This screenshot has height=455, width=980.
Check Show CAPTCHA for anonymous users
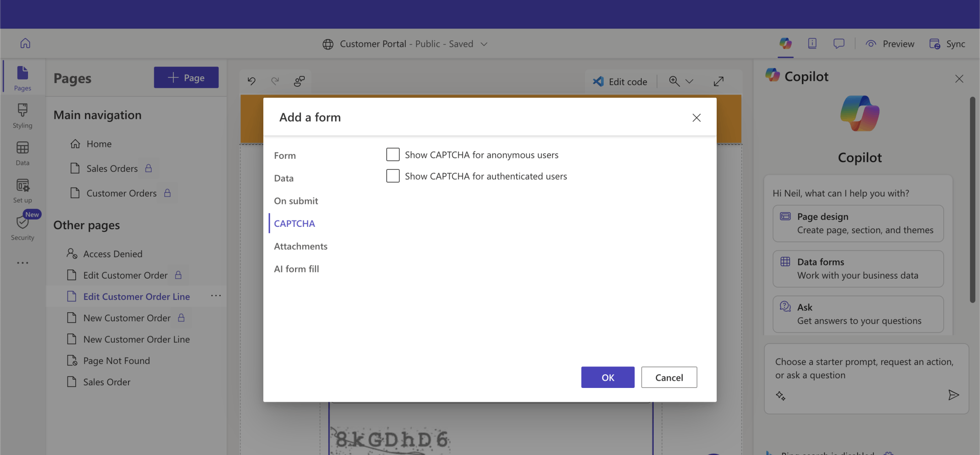click(x=393, y=155)
